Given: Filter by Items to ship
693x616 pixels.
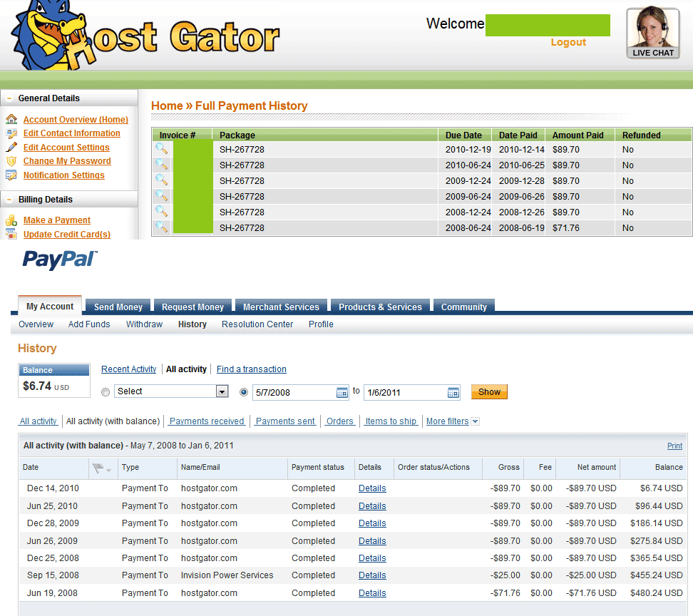Looking at the screenshot, I should (391, 421).
